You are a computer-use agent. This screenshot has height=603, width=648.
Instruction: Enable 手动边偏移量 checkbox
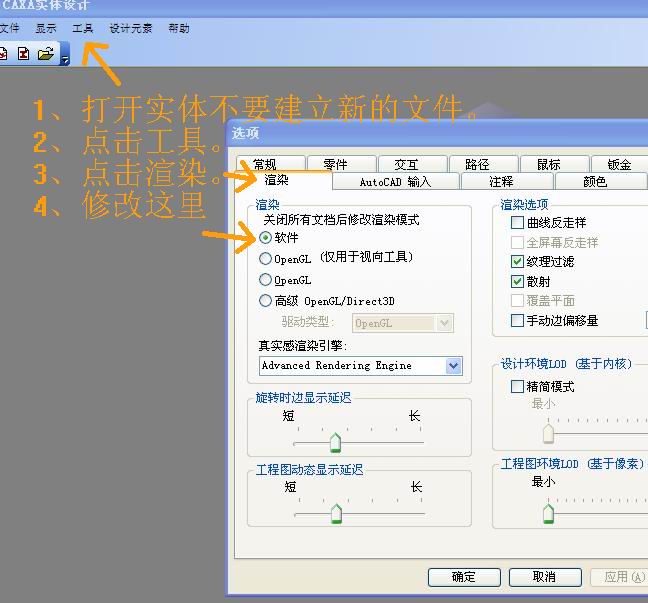[x=517, y=320]
